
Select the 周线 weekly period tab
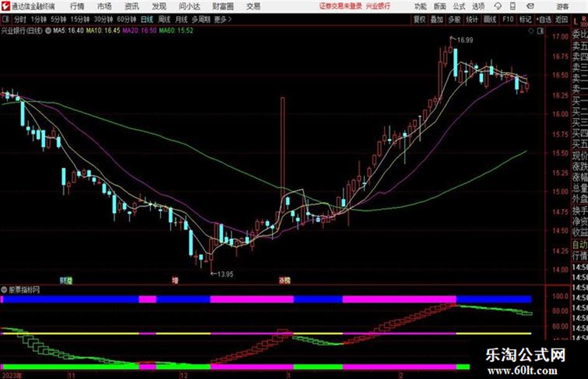point(164,19)
